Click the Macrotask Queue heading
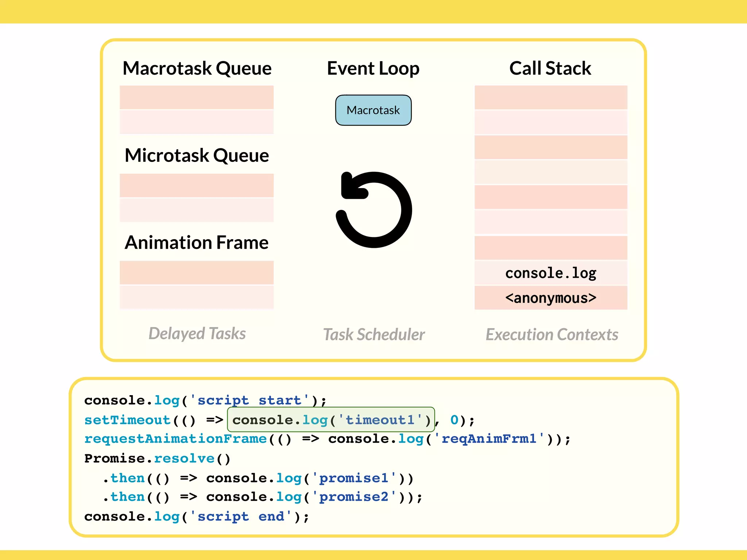The height and width of the screenshot is (560, 747). point(197,68)
